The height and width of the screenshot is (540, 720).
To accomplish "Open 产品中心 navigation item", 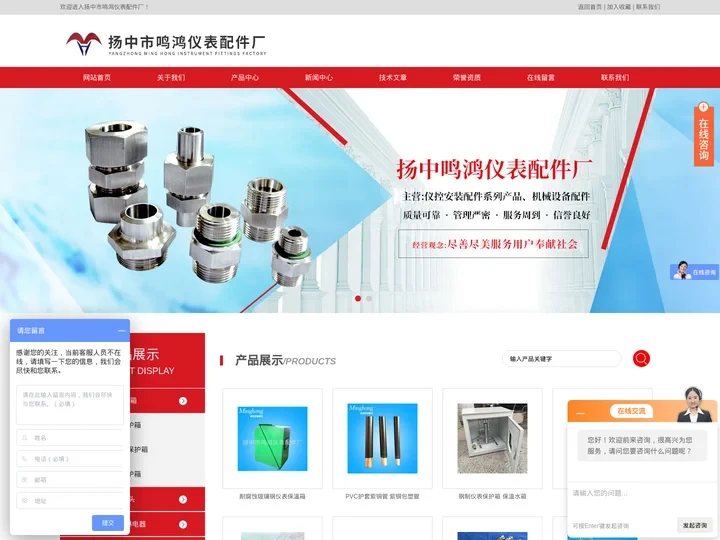I will pyautogui.click(x=245, y=78).
